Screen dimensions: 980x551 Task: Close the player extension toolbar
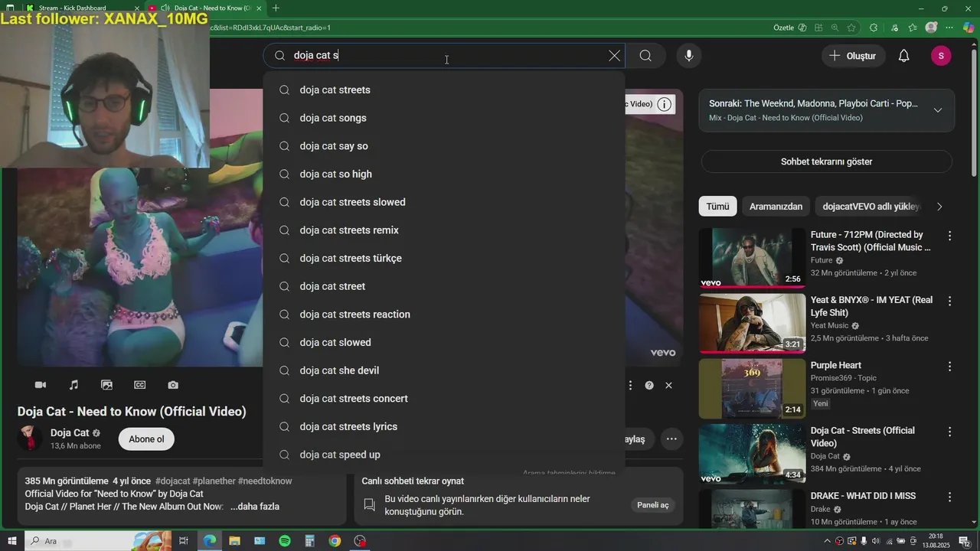[x=668, y=386]
